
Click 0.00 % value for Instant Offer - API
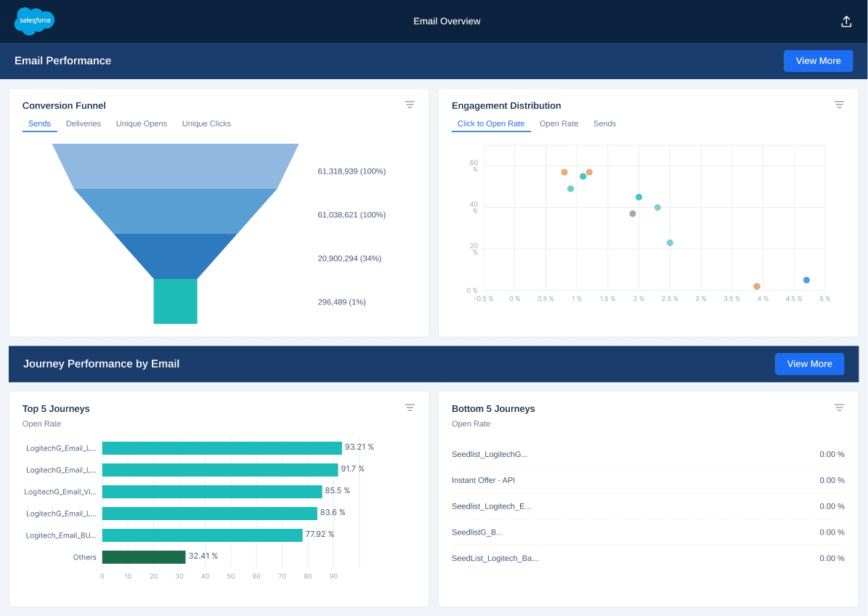click(832, 480)
